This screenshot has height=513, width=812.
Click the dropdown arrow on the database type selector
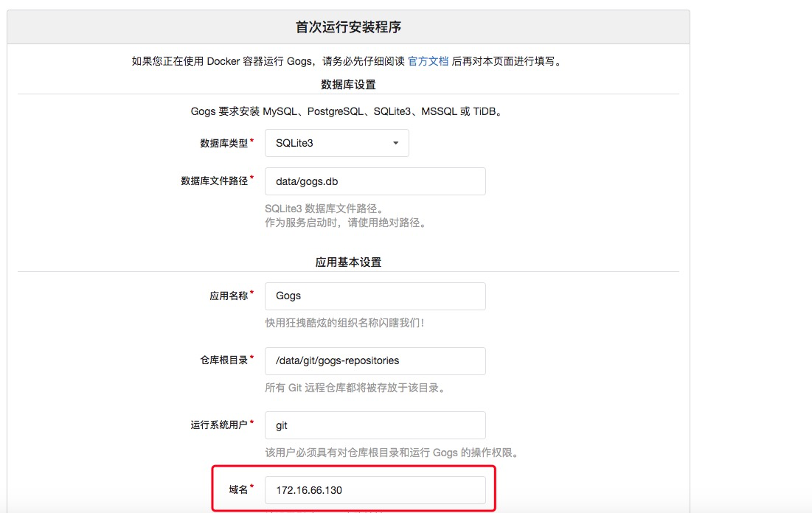395,142
